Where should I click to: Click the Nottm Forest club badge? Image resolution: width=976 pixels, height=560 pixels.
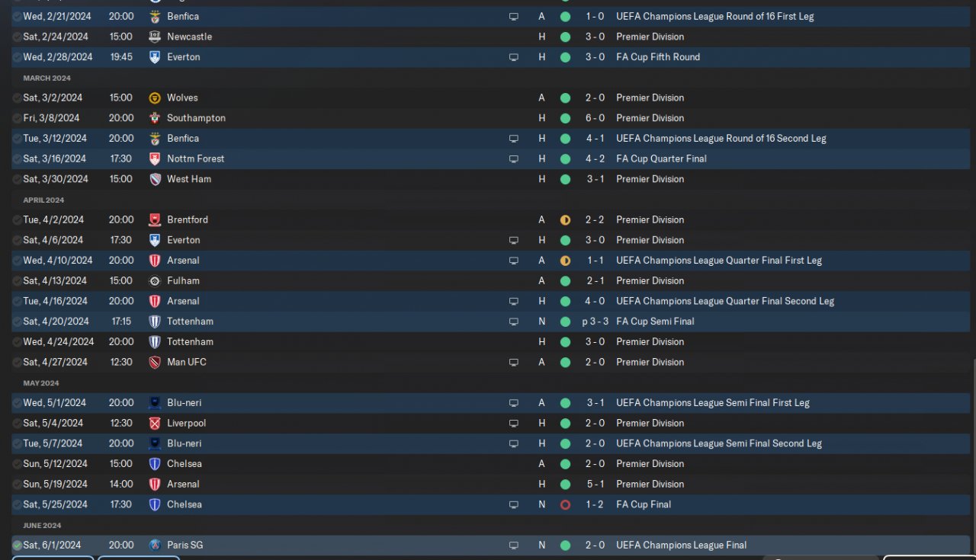point(155,158)
